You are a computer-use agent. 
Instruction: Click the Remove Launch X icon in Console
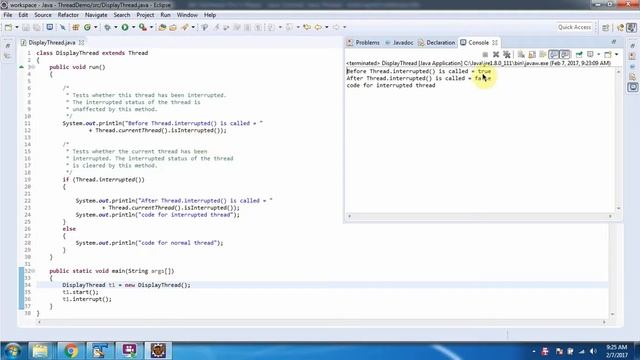(x=496, y=54)
